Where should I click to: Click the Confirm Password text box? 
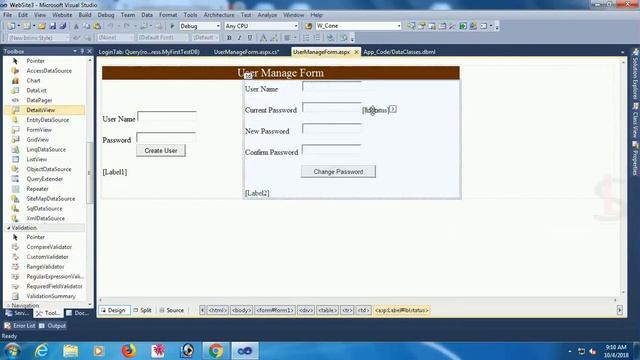tap(332, 150)
